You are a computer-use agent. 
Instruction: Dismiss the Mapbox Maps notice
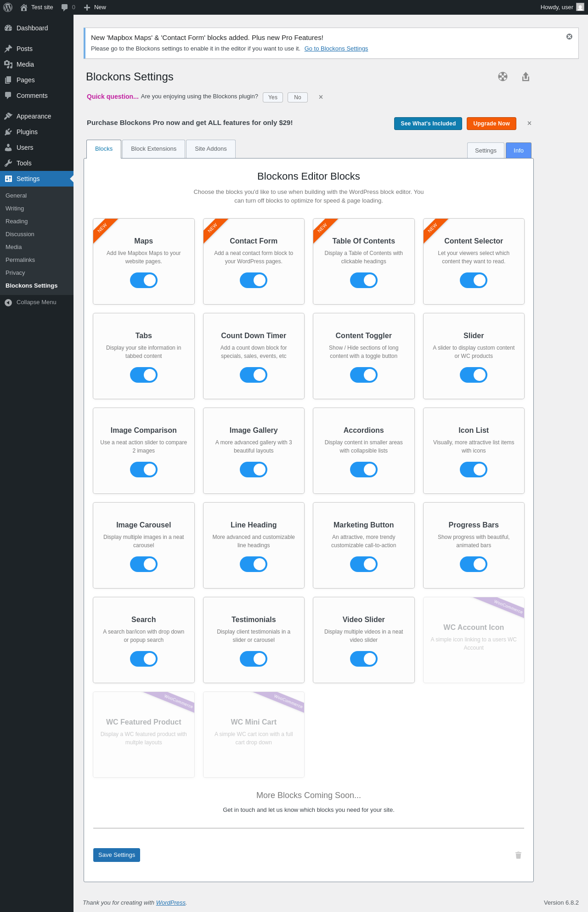pyautogui.click(x=569, y=37)
